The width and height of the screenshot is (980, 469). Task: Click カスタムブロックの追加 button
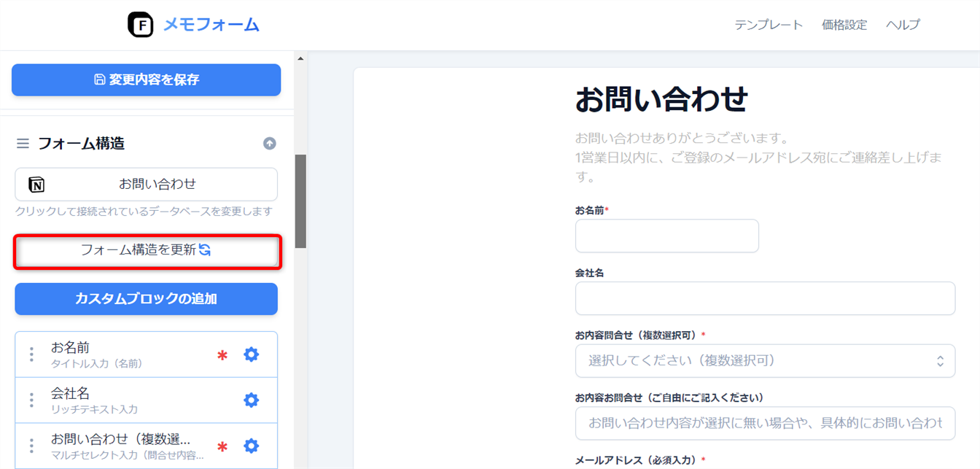click(x=146, y=299)
